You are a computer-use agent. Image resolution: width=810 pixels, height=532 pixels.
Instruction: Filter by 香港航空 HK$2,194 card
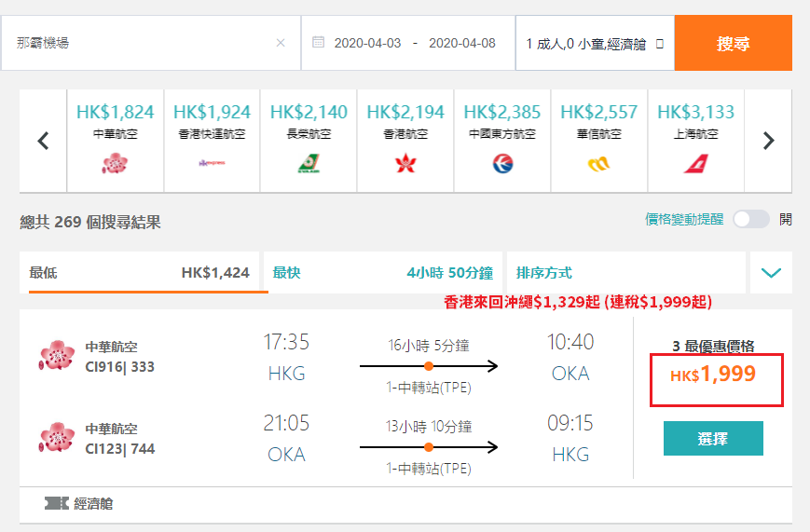[x=405, y=141]
